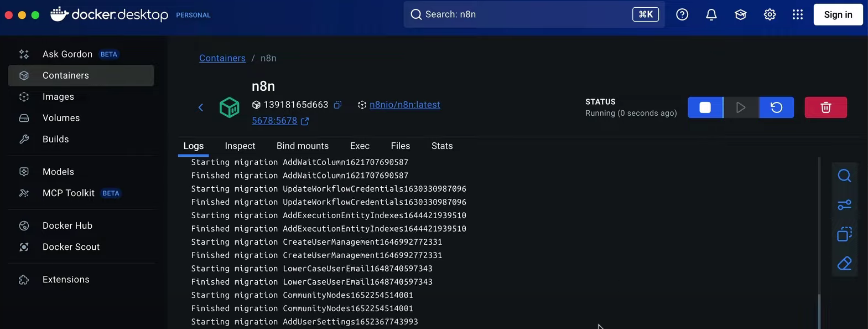The height and width of the screenshot is (329, 868).
Task: Go back using the left chevron
Action: (201, 107)
